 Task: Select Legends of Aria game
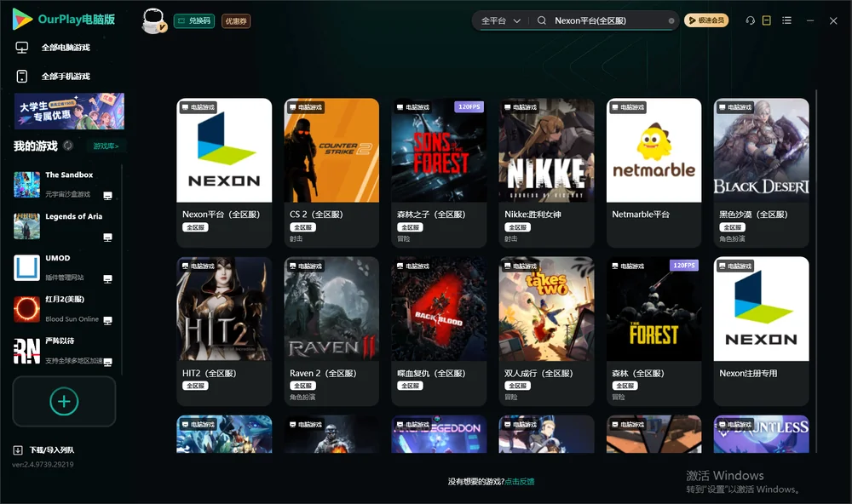[62, 226]
